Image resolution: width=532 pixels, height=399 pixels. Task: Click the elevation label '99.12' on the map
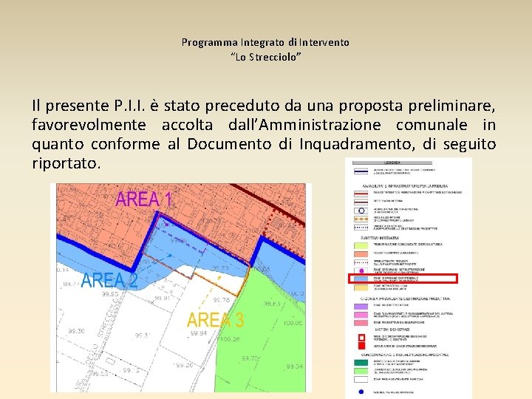point(132,370)
